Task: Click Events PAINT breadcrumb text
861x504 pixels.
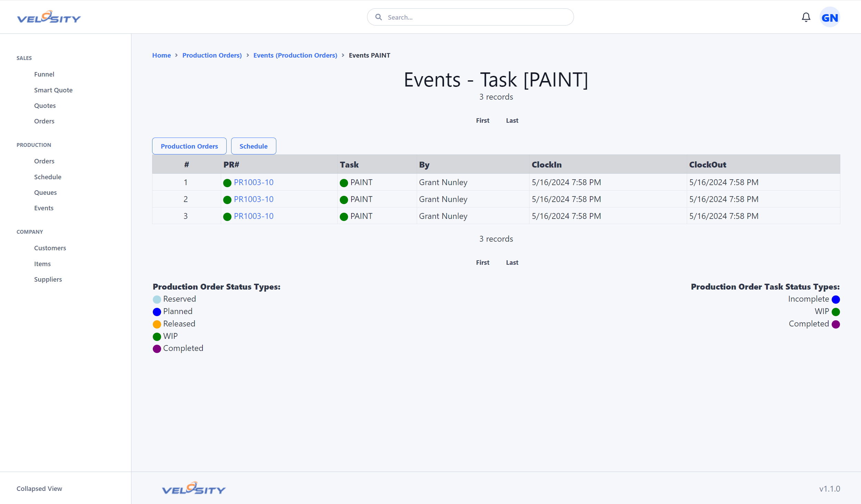Action: pyautogui.click(x=369, y=55)
